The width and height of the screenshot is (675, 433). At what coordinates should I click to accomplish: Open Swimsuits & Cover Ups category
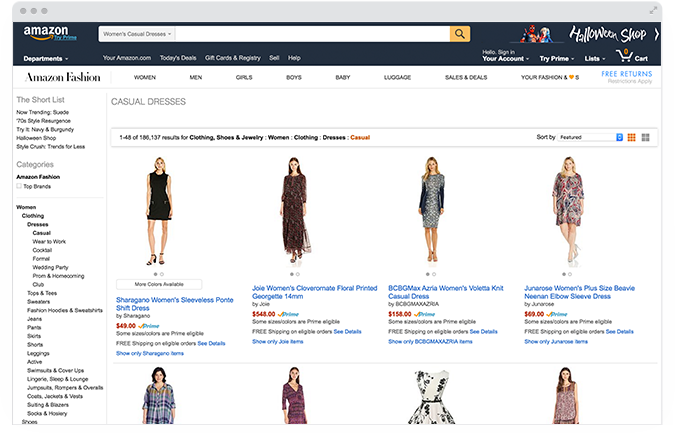[56, 371]
